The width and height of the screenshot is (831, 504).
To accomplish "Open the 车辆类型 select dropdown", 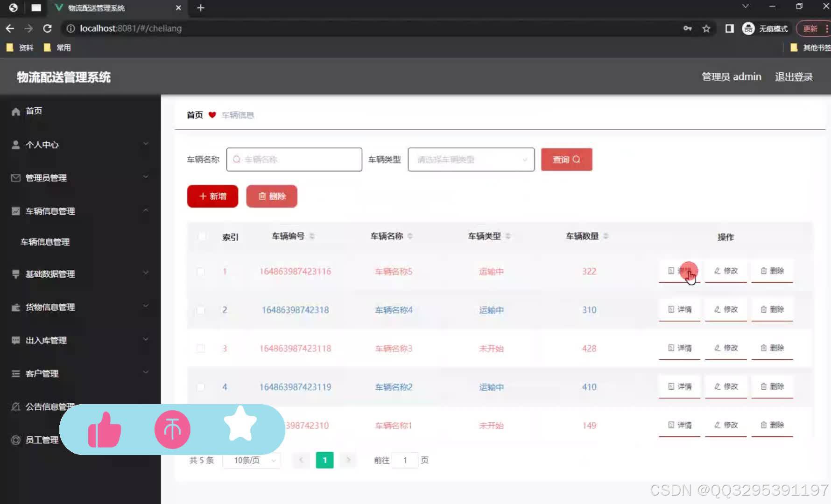I will (x=471, y=160).
